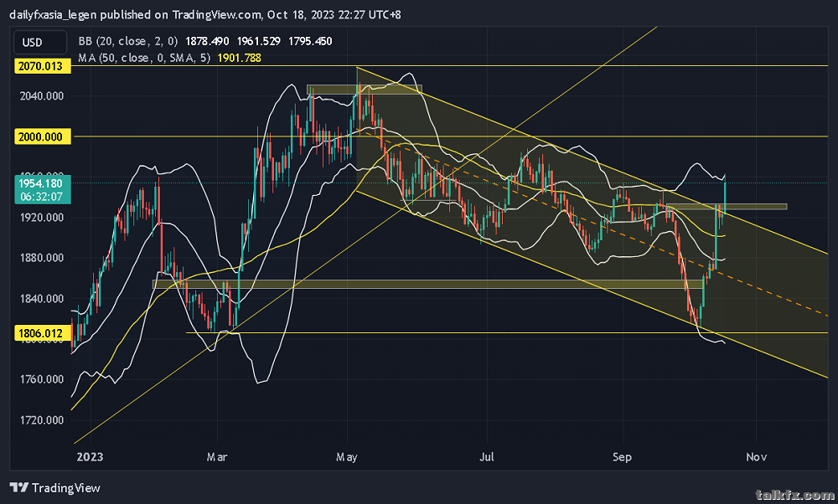Click the Bollinger value 1878.490
838x504 pixels.
point(207,41)
